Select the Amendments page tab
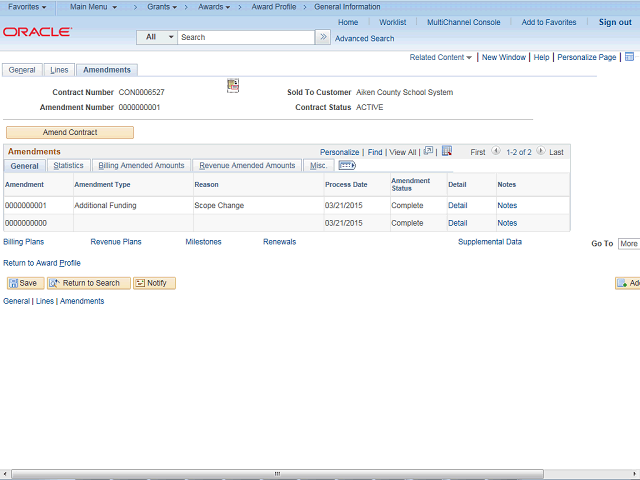Image resolution: width=640 pixels, height=480 pixels. pyautogui.click(x=107, y=70)
